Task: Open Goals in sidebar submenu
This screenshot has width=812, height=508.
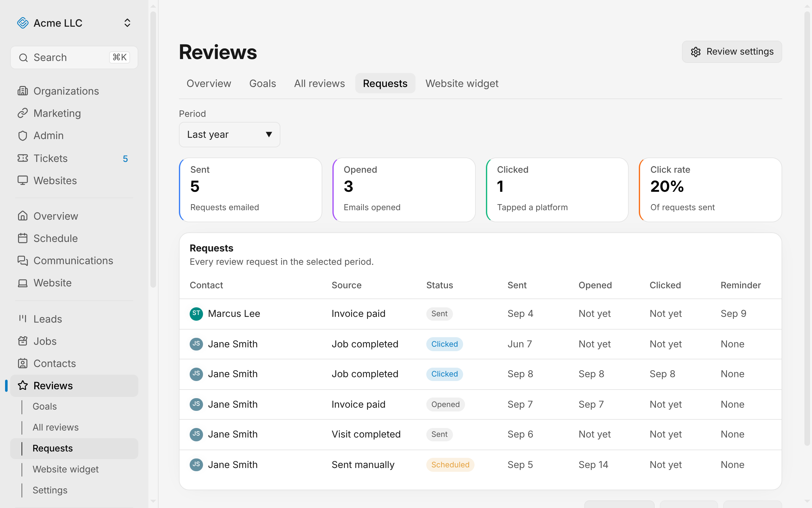Action: [45, 406]
